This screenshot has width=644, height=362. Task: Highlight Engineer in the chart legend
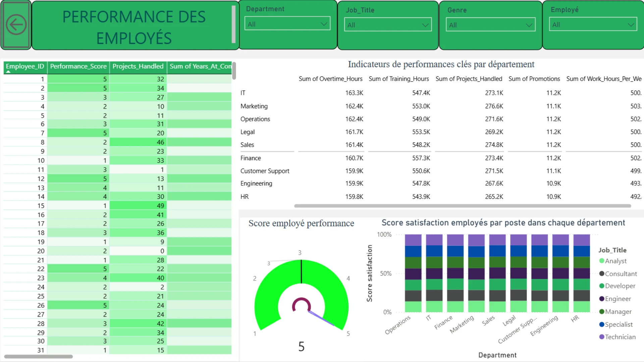coord(615,299)
